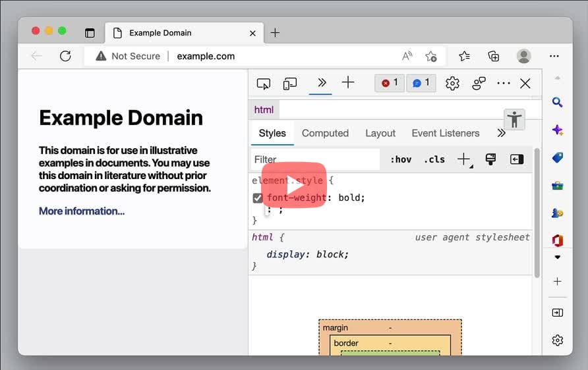The image size is (588, 370).
Task: Click the example.com address bar
Action: coord(206,56)
